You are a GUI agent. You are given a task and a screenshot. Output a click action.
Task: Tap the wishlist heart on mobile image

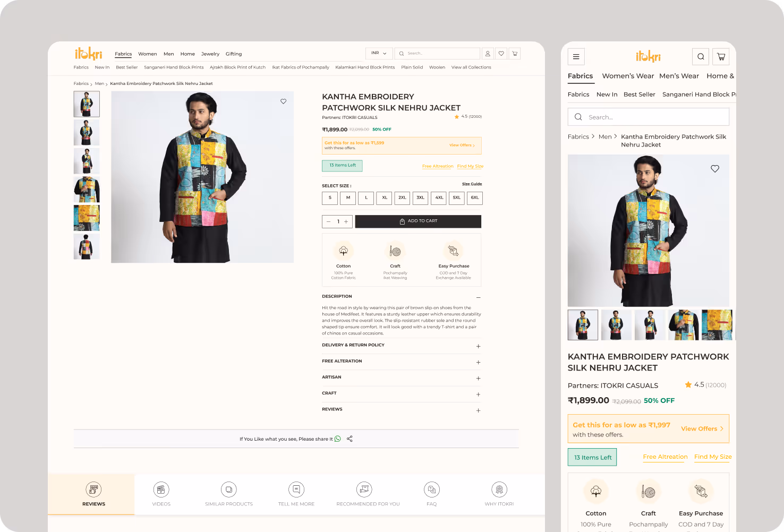(715, 169)
